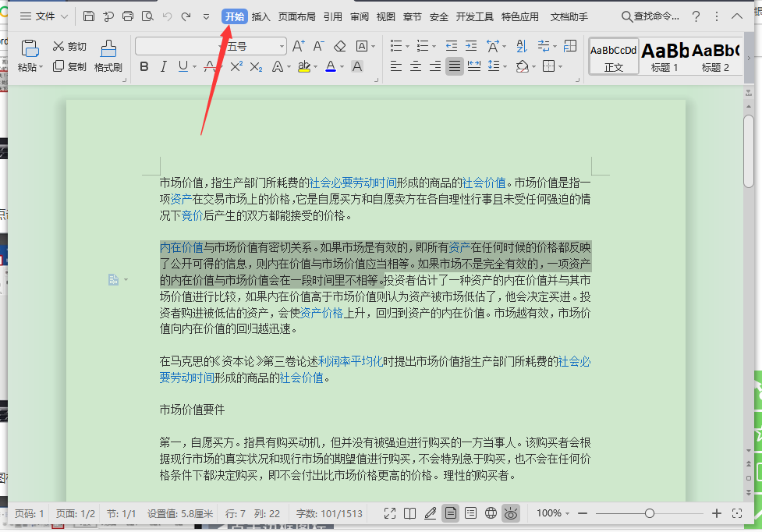Click the Save icon in quick access toolbar
The width and height of the screenshot is (762, 532).
(89, 16)
